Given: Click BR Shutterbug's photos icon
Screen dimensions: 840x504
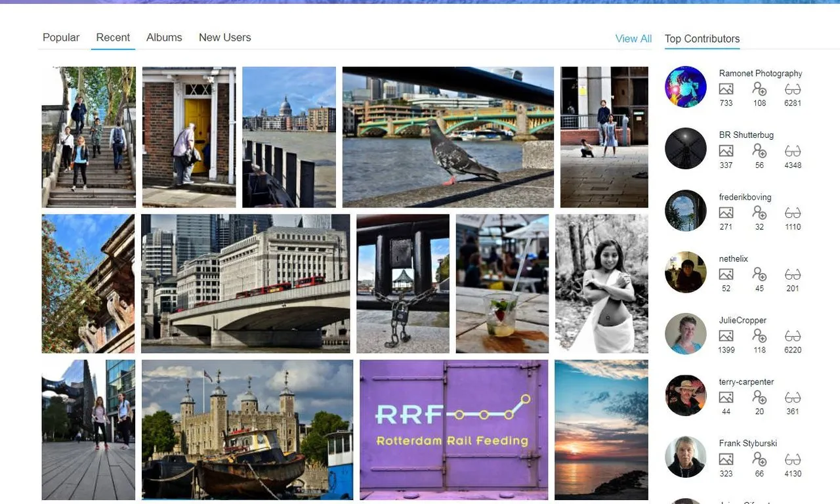Looking at the screenshot, I should [726, 151].
